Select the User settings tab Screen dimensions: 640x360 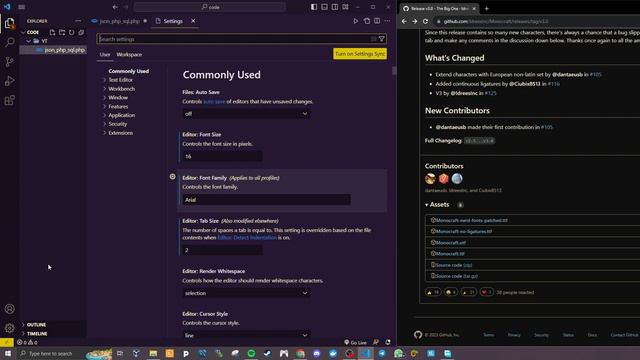point(105,54)
